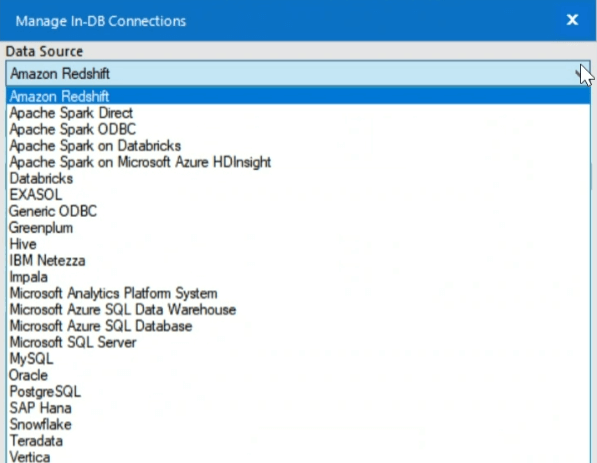The width and height of the screenshot is (597, 463).
Task: Select PostgreSQL option
Action: pyautogui.click(x=298, y=391)
